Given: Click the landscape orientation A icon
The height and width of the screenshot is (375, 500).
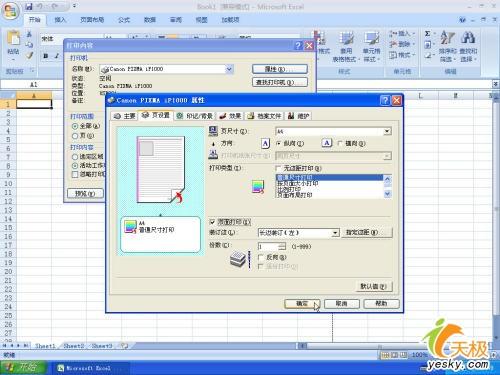Looking at the screenshot, I should tap(327, 143).
